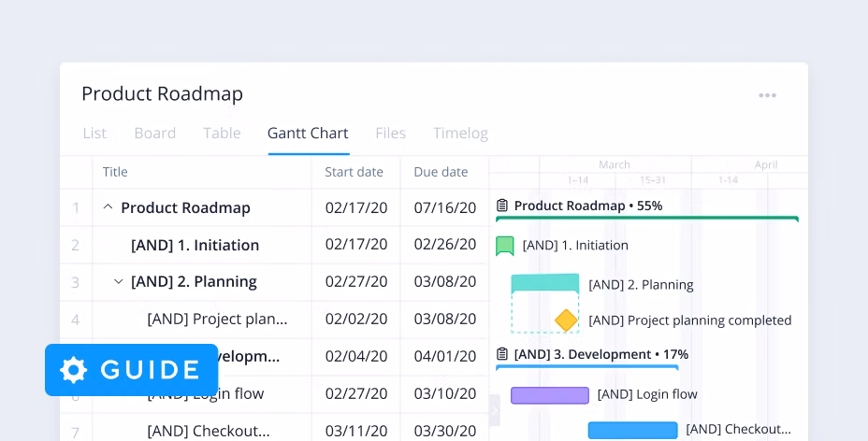Switch to the List tab

[94, 133]
